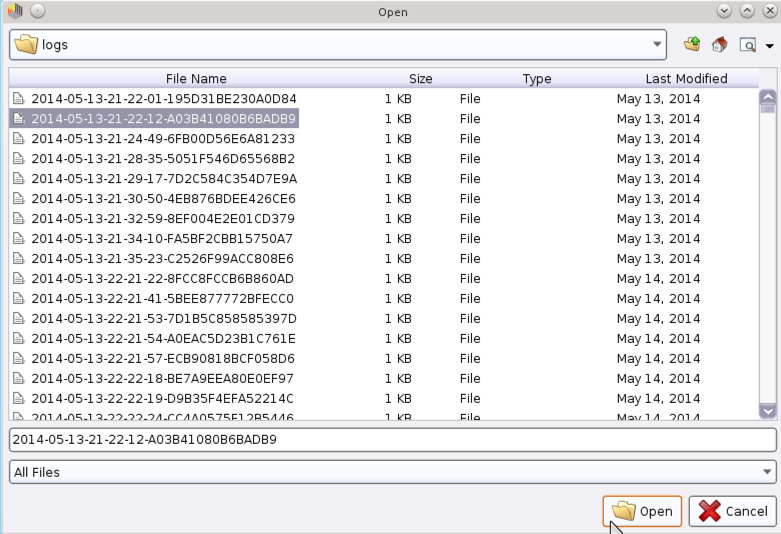This screenshot has width=781, height=534.
Task: Click the application icon in title bar
Action: (15, 11)
